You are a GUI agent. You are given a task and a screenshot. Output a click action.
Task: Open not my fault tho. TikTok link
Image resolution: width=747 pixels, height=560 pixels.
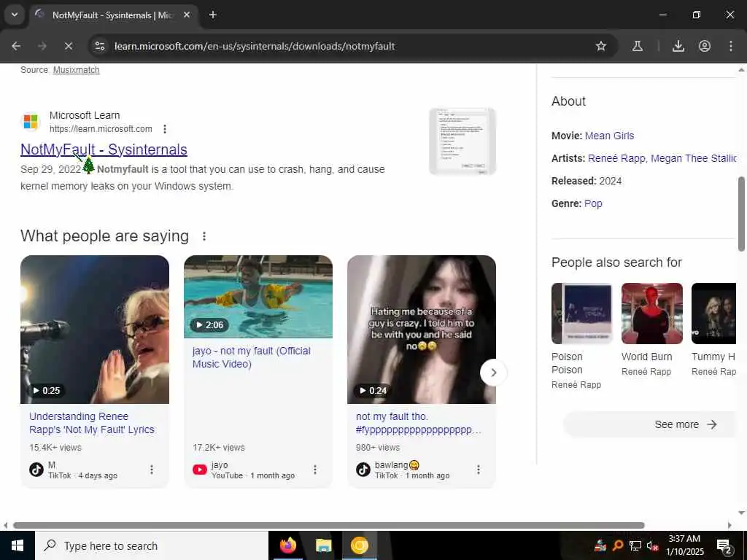(x=418, y=423)
